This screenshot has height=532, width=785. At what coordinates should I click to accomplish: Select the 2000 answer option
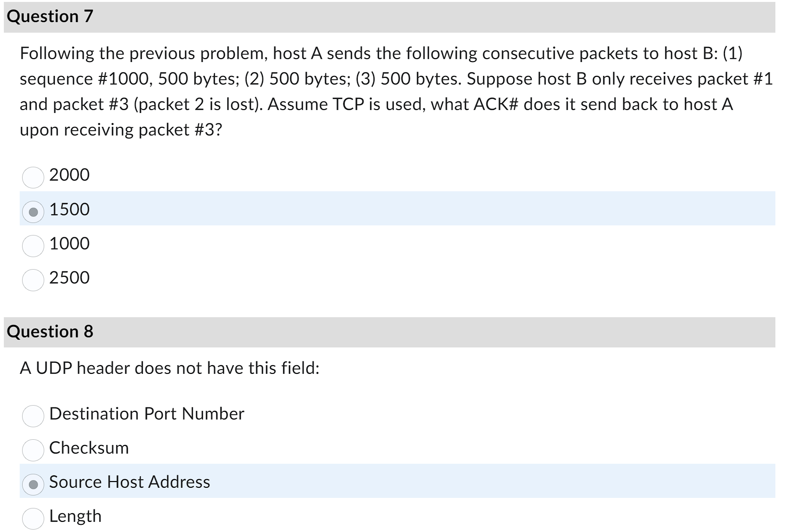pos(32,177)
